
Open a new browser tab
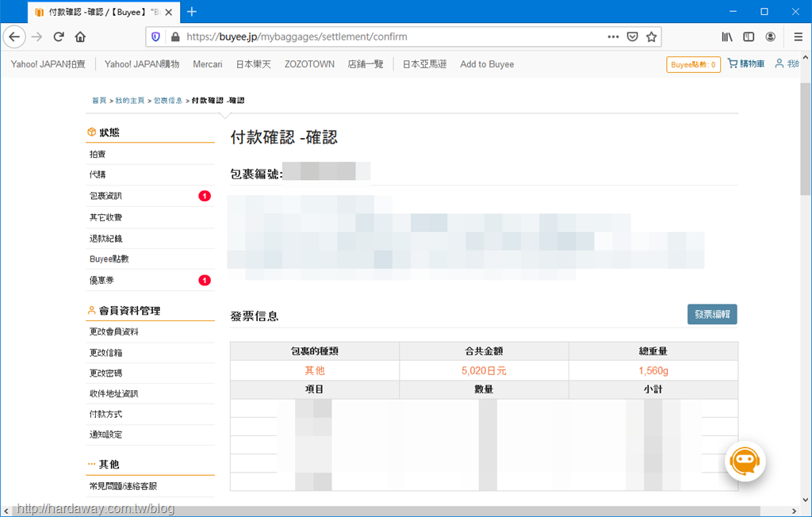click(192, 11)
